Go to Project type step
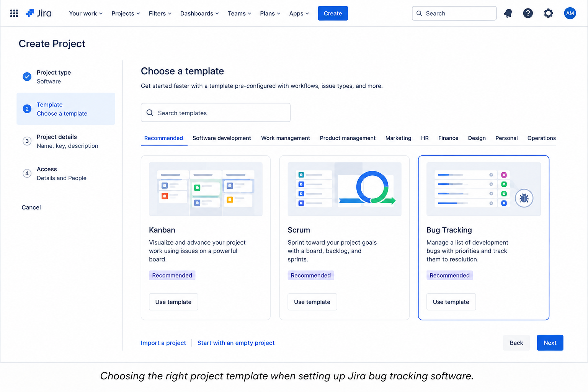The image size is (588, 392). tap(66, 77)
